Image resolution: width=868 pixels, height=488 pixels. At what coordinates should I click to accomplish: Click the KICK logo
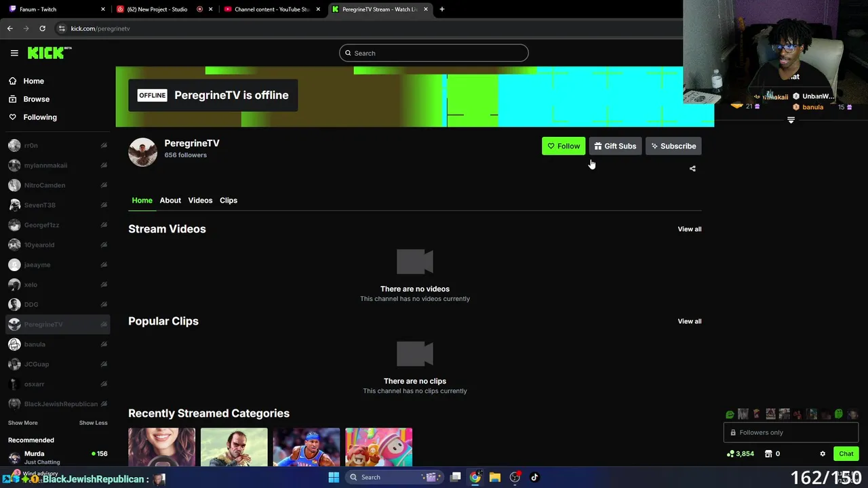(50, 53)
